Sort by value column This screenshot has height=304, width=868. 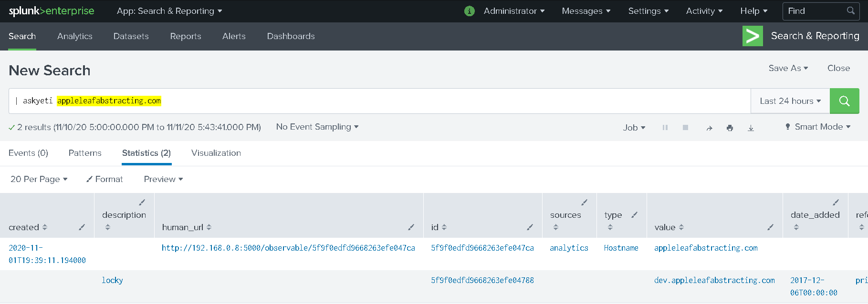click(669, 227)
